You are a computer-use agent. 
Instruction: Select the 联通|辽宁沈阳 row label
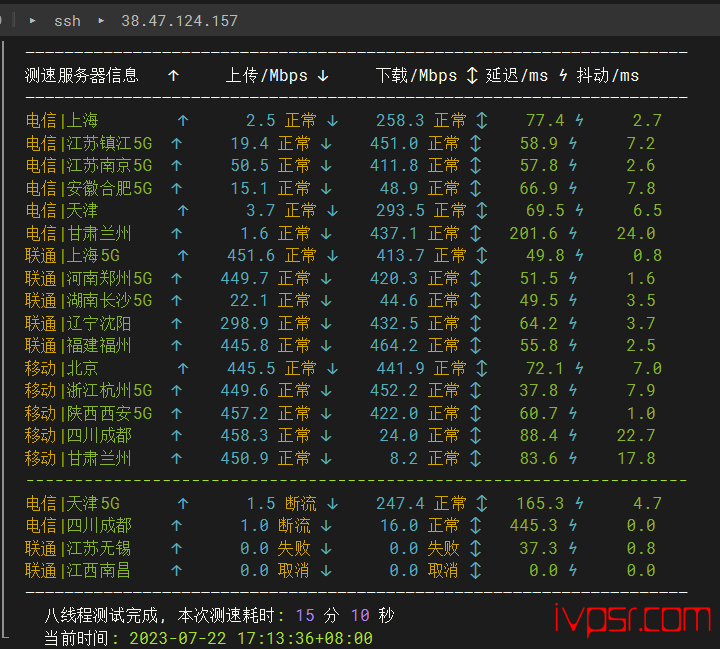pyautogui.click(x=78, y=323)
